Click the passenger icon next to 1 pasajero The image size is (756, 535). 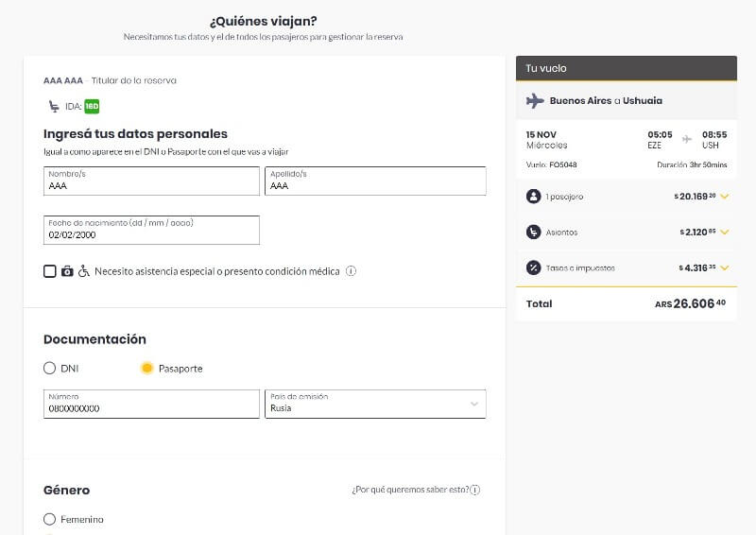pyautogui.click(x=533, y=197)
